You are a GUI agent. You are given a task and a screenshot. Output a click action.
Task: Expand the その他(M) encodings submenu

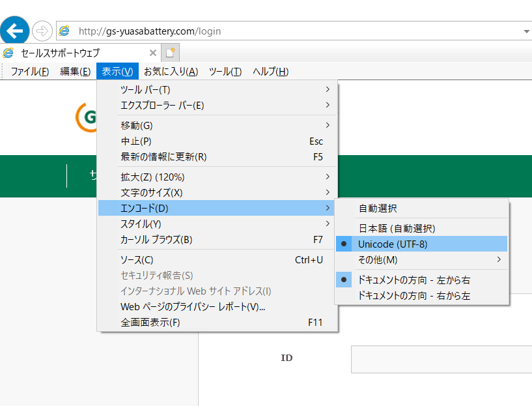[422, 259]
